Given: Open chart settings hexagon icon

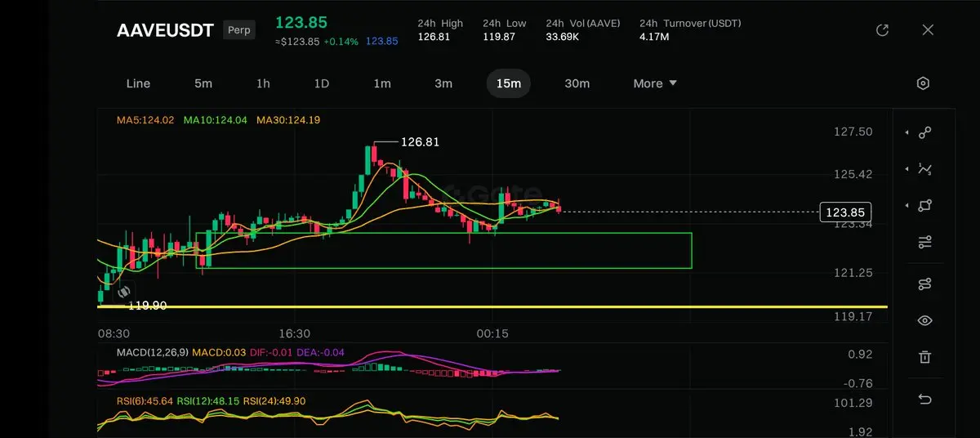Looking at the screenshot, I should coord(923,83).
